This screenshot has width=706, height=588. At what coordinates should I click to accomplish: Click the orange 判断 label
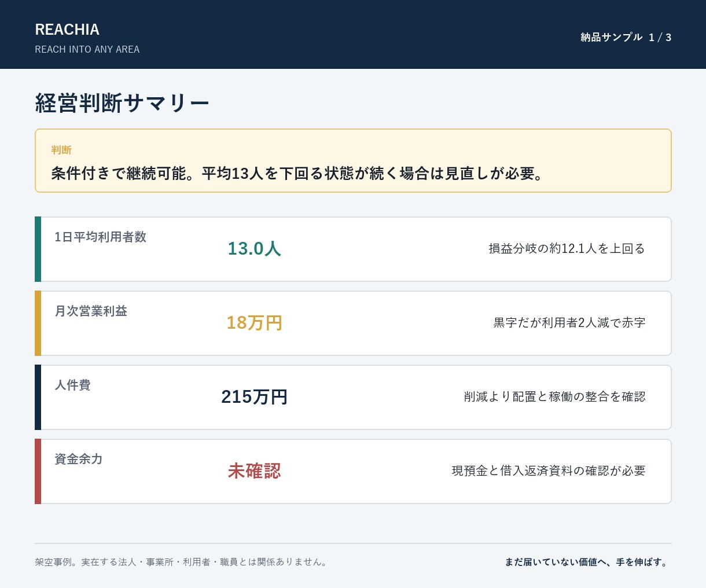[x=61, y=150]
